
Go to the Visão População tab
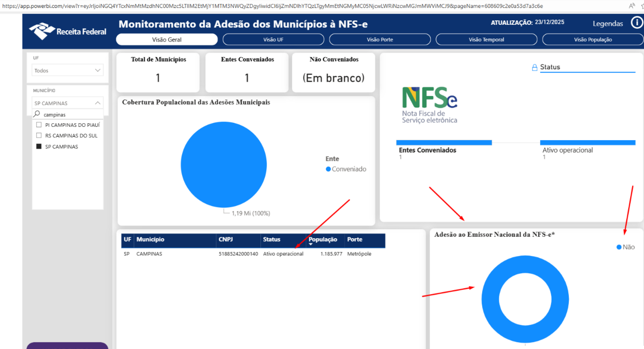click(593, 40)
